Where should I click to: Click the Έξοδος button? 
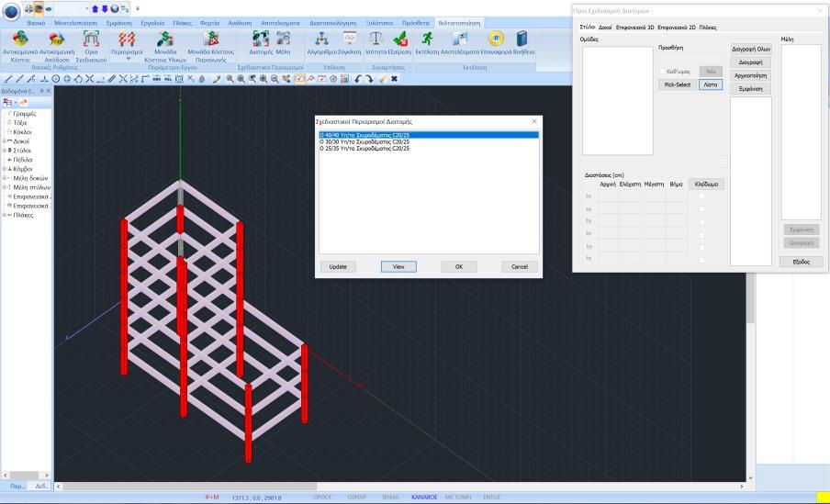click(801, 262)
